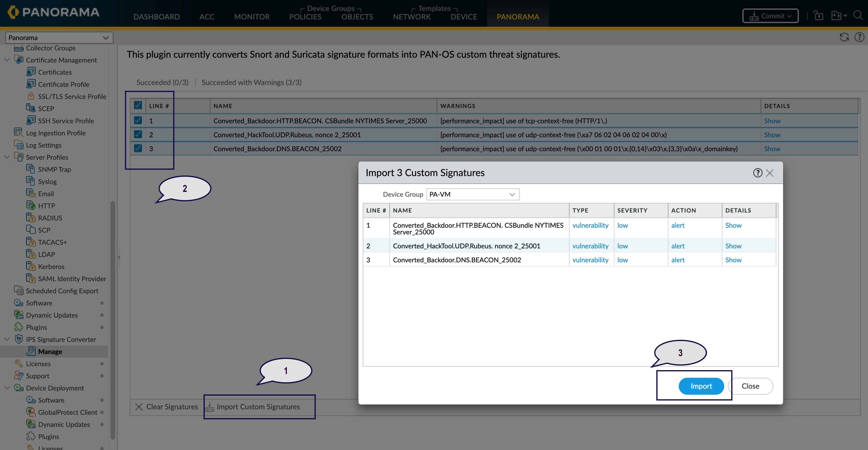The width and height of the screenshot is (868, 450).
Task: Click the Licenses key icon
Action: 19,363
